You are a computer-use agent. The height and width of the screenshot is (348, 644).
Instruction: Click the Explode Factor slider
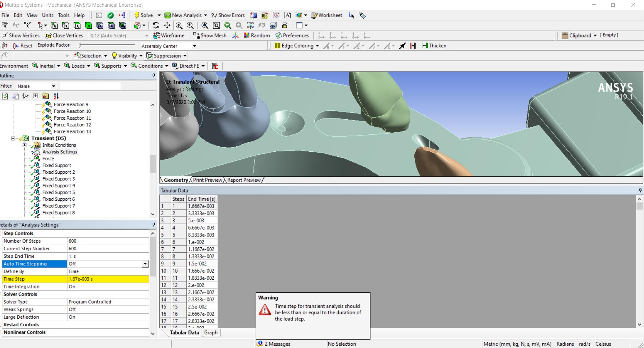(107, 45)
